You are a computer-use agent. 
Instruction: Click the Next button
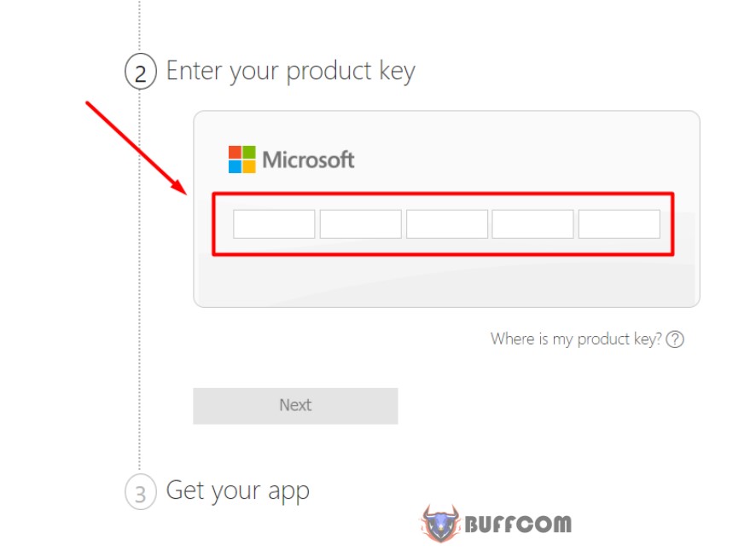click(295, 406)
